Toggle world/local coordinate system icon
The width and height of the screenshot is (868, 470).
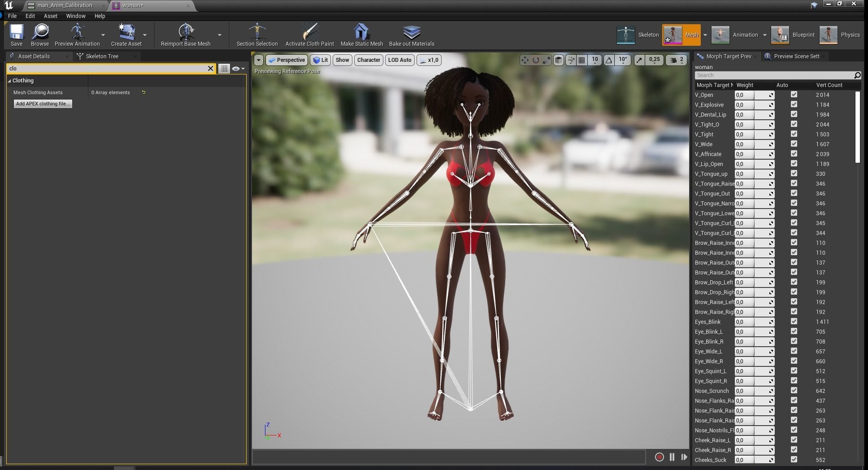(571, 60)
